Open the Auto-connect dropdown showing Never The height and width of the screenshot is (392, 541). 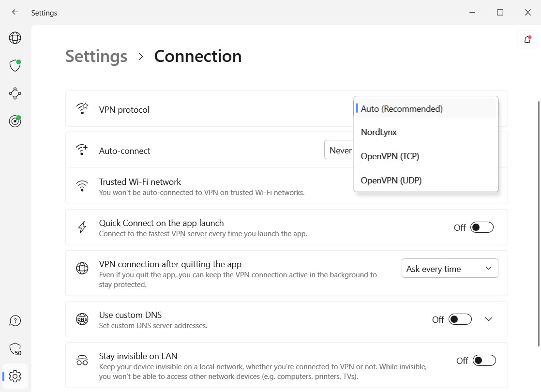tap(339, 151)
